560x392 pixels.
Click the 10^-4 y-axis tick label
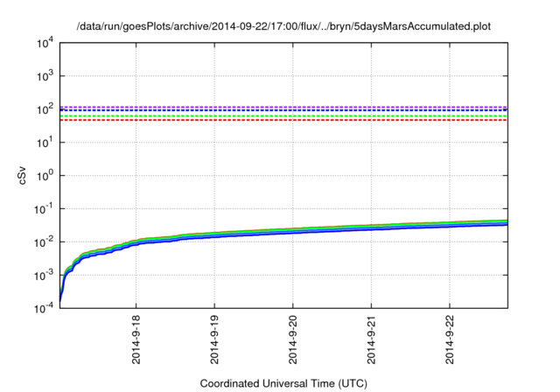(44, 308)
